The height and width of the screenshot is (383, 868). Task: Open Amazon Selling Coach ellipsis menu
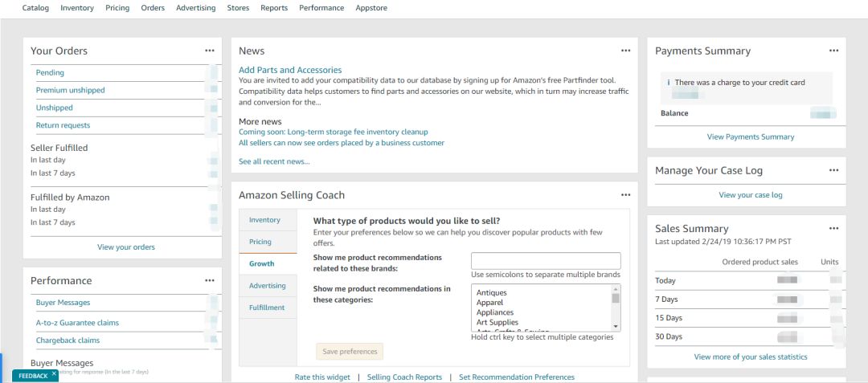(x=626, y=195)
